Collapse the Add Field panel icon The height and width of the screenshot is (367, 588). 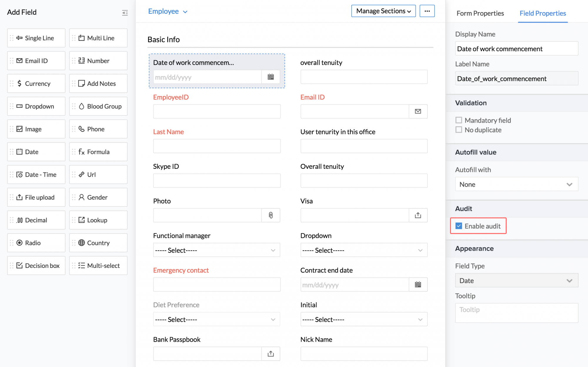tap(125, 13)
